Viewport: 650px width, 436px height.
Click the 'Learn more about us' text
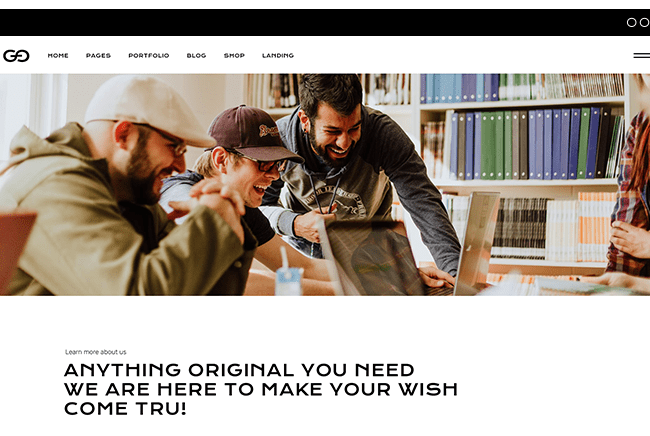point(96,352)
